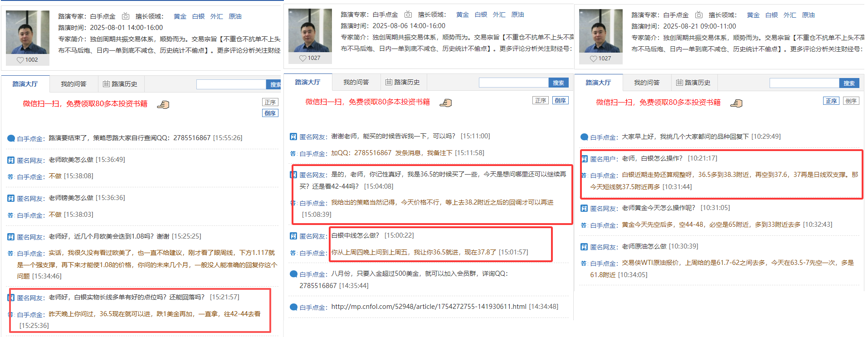
Task: Click the question icon before 老师欧美怎么做
Action: [11, 160]
